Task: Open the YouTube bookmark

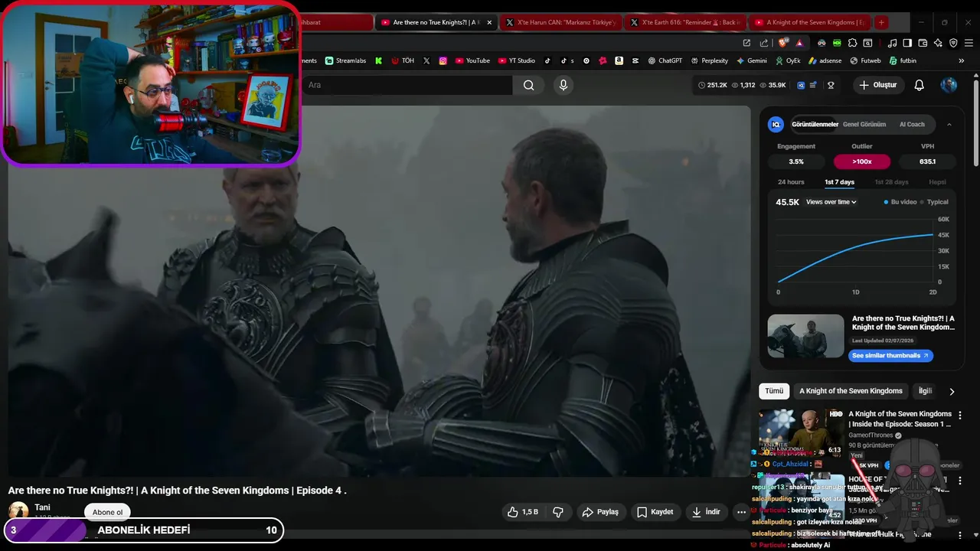Action: [472, 60]
